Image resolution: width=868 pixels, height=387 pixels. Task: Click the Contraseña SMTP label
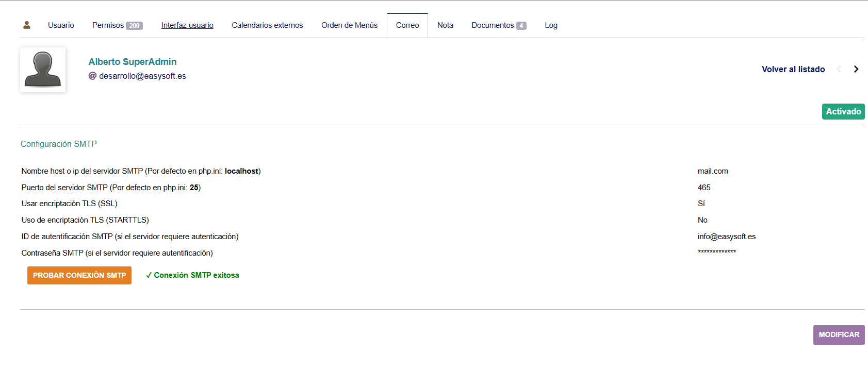(117, 253)
